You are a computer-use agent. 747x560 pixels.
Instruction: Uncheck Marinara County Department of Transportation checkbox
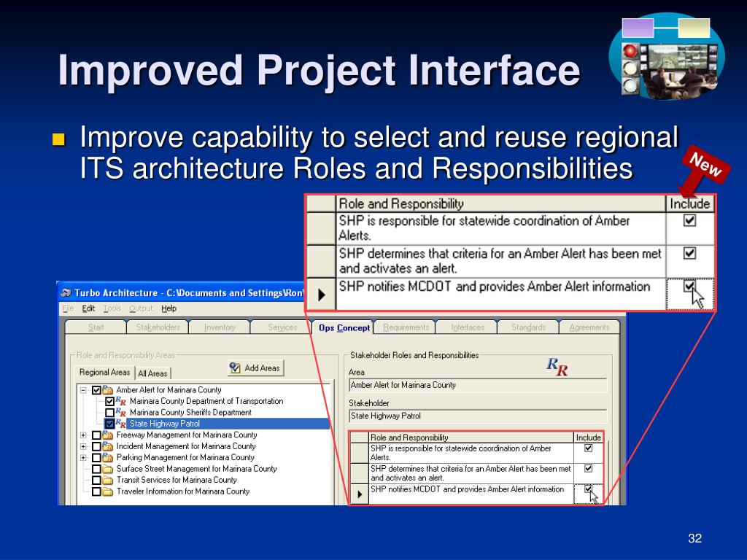coord(109,402)
